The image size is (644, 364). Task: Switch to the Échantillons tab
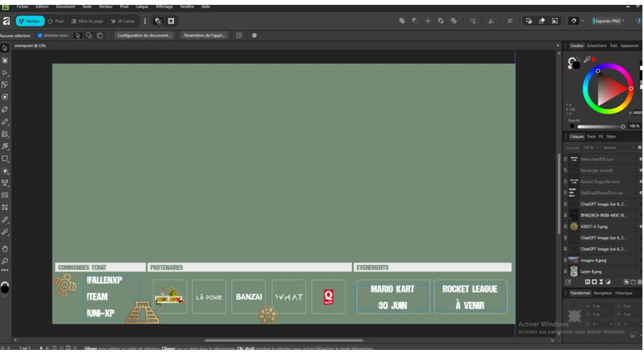pyautogui.click(x=596, y=46)
